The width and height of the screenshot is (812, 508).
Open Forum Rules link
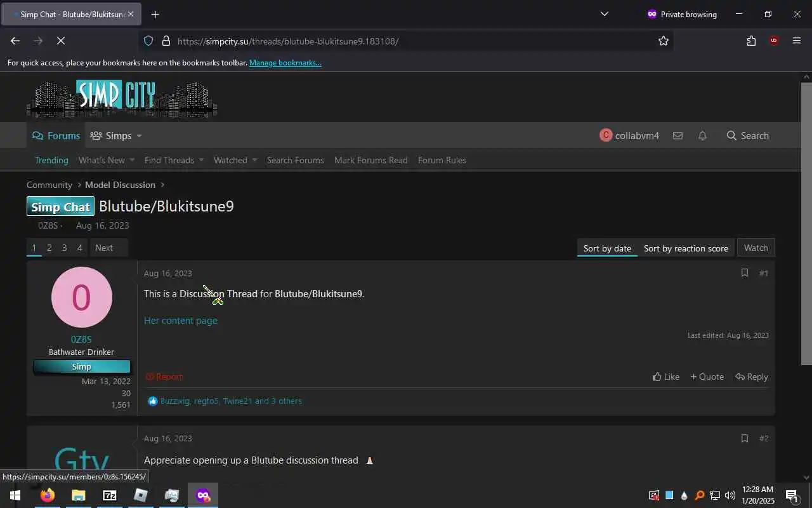coord(442,160)
